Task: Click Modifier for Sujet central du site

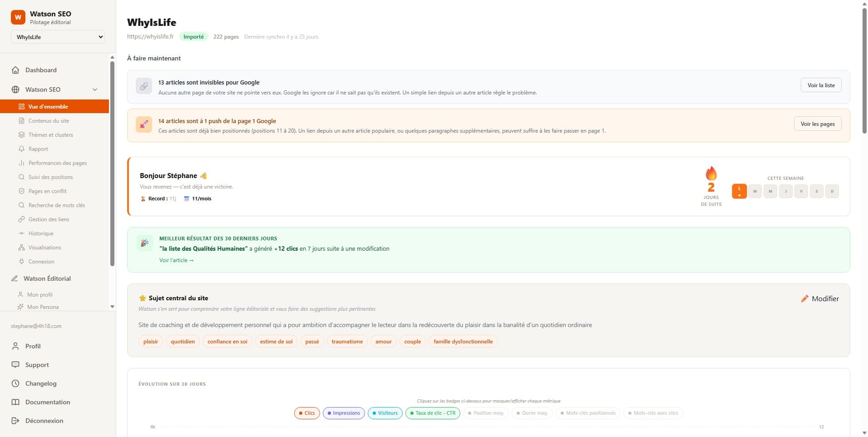Action: (819, 298)
